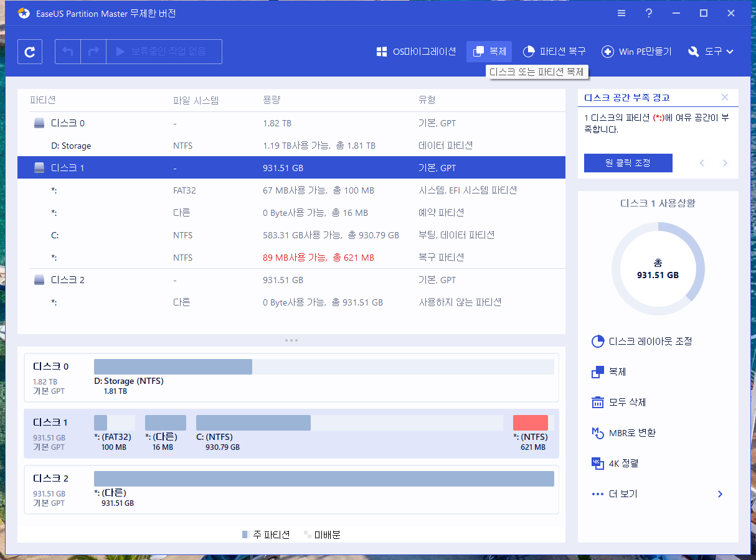
Task: Expand the 도구 dropdown menu
Action: pos(711,52)
